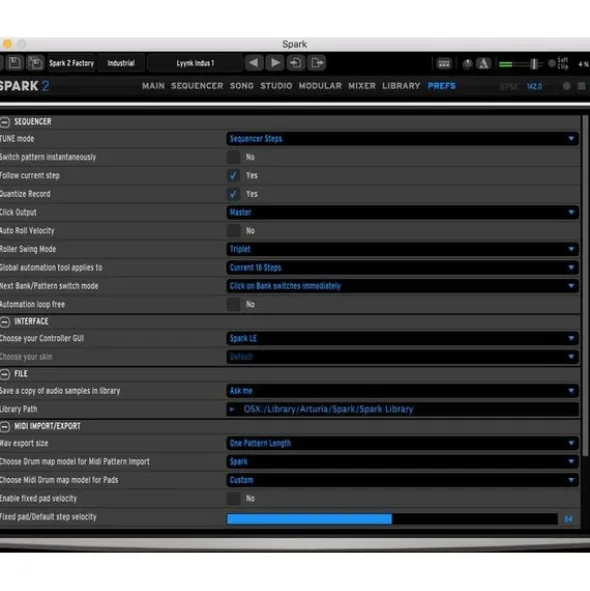Collapse the MIDI IMPORT/EXPORT section
The width and height of the screenshot is (590, 591).
(5, 426)
